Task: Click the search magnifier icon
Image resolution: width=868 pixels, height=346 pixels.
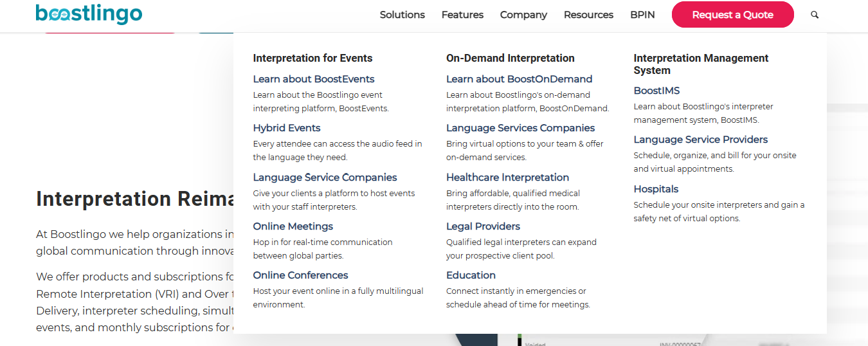Action: point(815,15)
